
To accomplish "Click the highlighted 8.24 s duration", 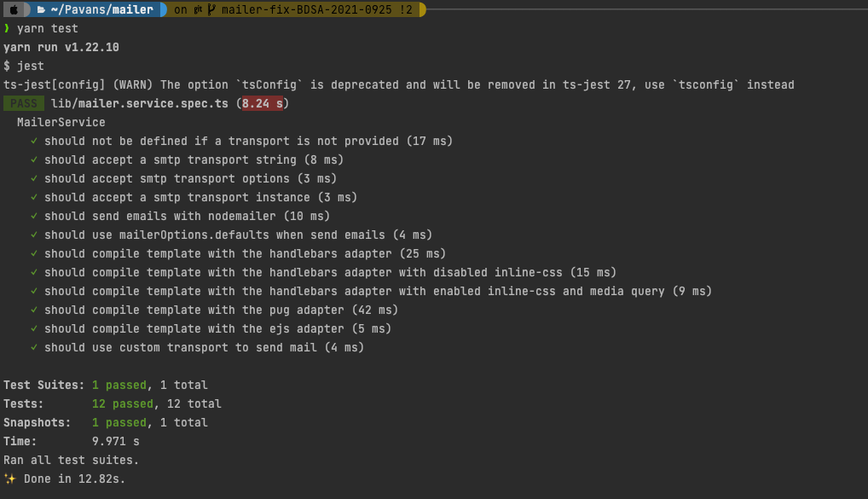I will click(263, 102).
